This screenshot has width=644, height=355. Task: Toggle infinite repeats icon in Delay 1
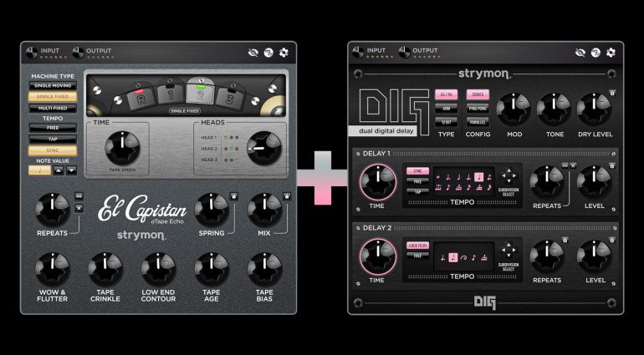(x=565, y=165)
